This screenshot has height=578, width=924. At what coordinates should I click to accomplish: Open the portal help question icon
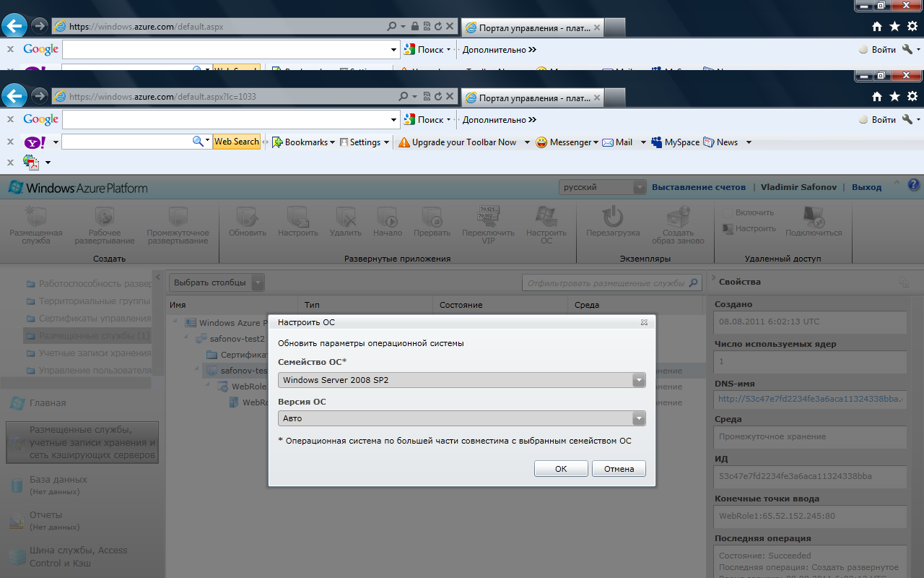click(x=913, y=185)
